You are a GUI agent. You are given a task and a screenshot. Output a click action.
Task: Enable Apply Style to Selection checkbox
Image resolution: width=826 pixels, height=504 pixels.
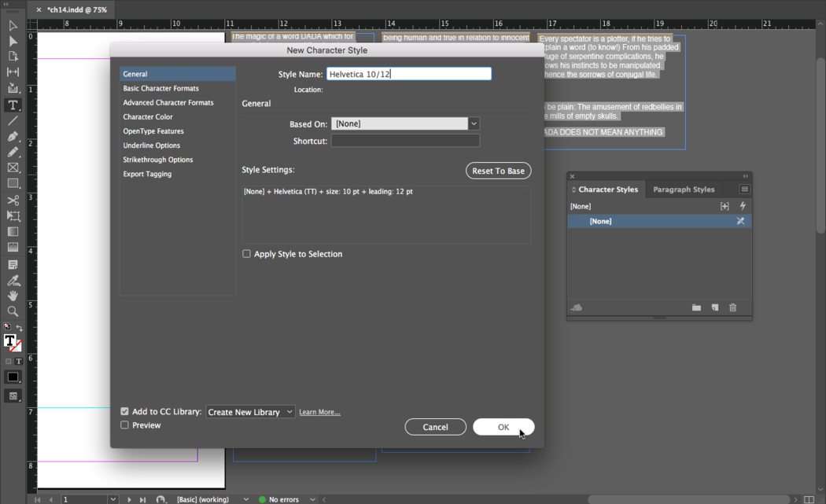(x=247, y=254)
